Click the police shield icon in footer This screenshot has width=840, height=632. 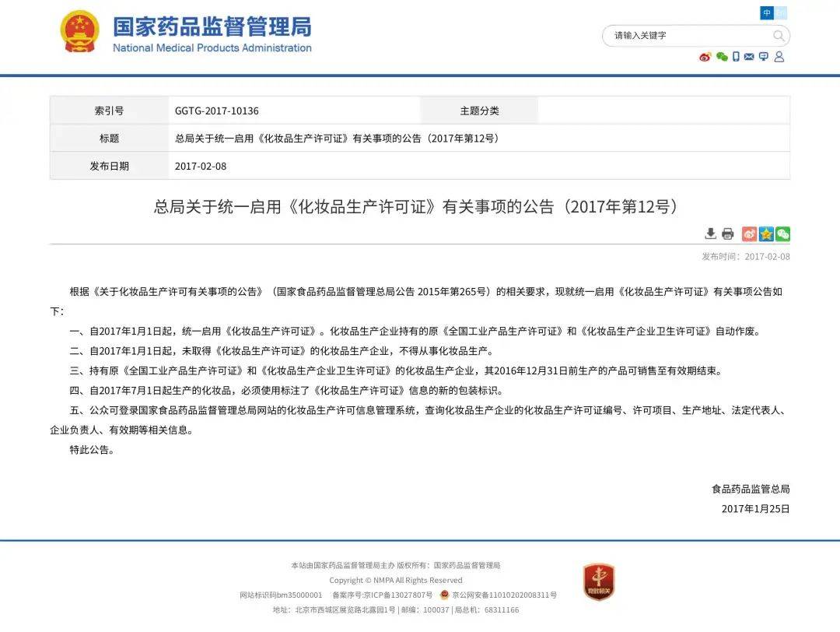pos(444,595)
